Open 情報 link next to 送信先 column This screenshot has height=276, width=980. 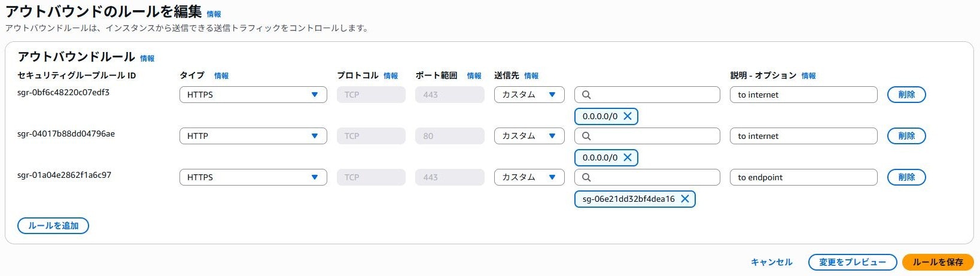click(x=531, y=75)
